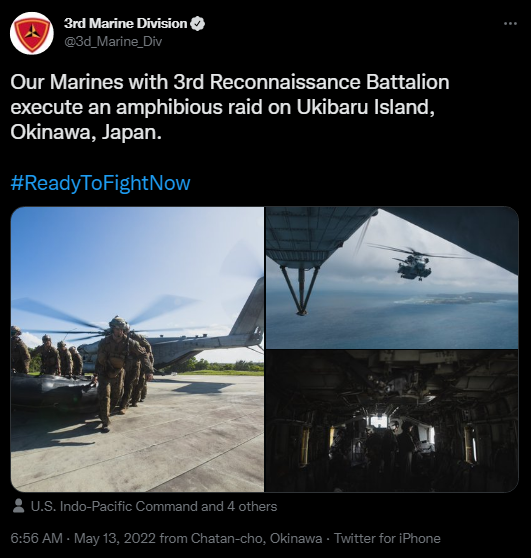This screenshot has width=531, height=558.
Task: Open the 3rd Marine Division profile avatar
Action: [x=32, y=33]
